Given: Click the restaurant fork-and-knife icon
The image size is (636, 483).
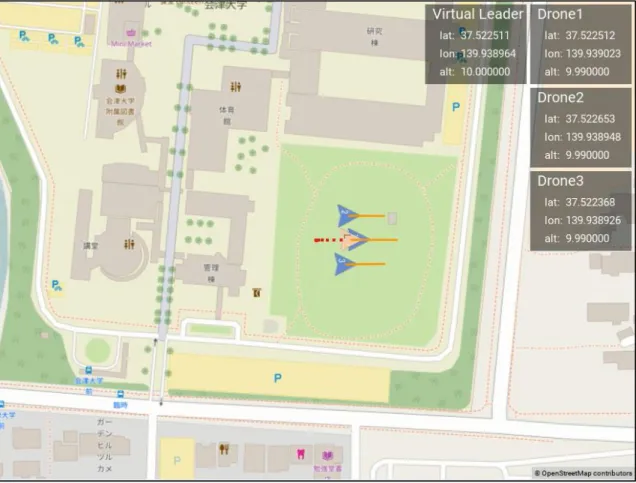Looking at the screenshot, I should (x=223, y=449).
